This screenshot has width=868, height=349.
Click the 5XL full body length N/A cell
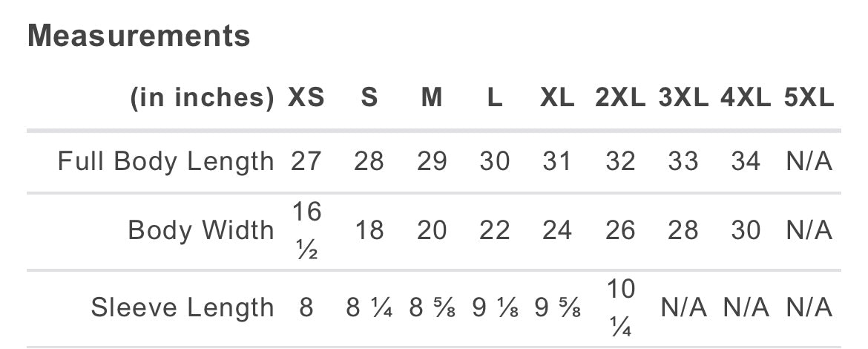[x=809, y=162]
